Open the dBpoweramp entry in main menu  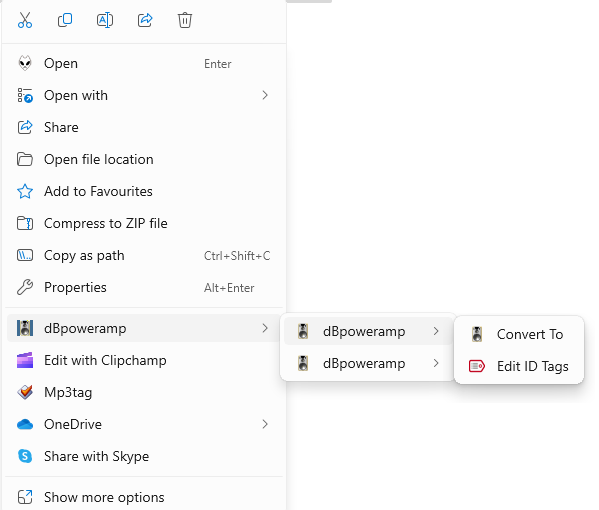(x=144, y=328)
